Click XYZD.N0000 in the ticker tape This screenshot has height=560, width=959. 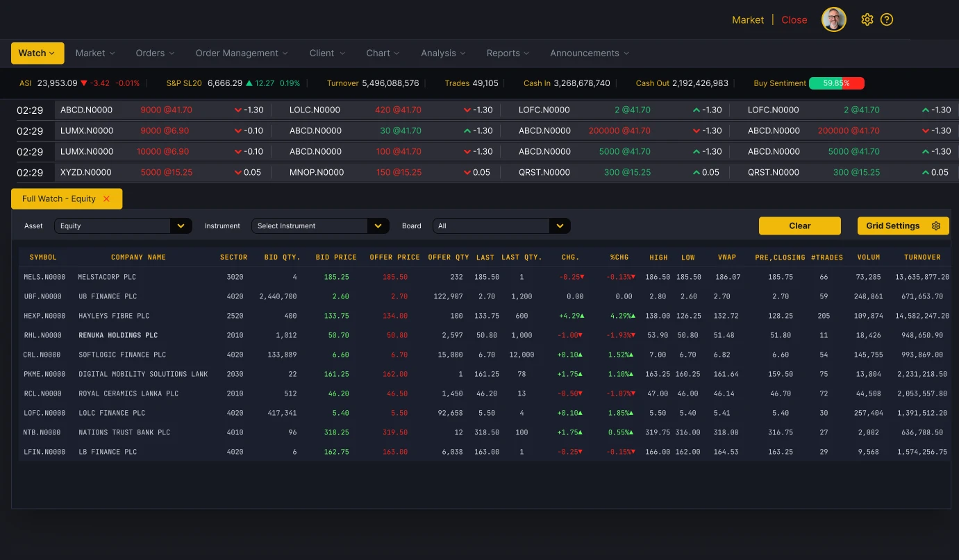click(86, 172)
